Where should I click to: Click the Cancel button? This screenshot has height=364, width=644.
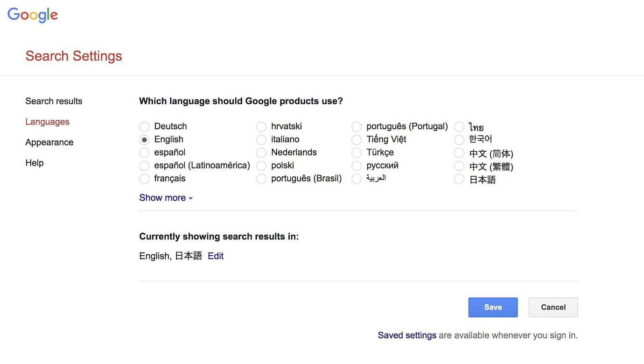pyautogui.click(x=553, y=308)
